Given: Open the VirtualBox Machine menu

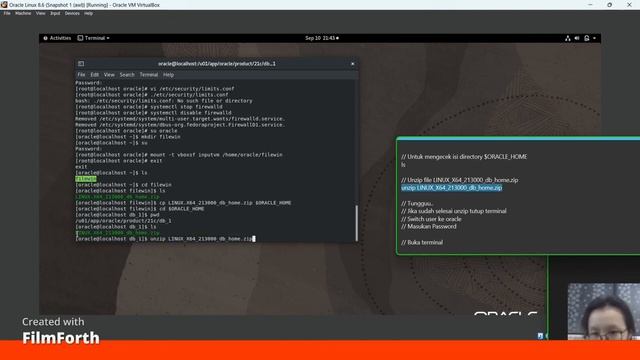Looking at the screenshot, I should pos(23,13).
